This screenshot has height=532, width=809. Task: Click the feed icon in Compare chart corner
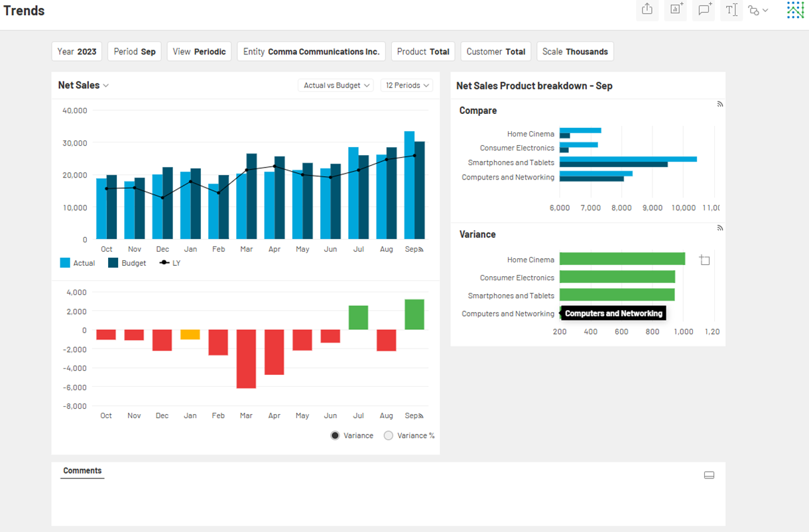tap(719, 104)
